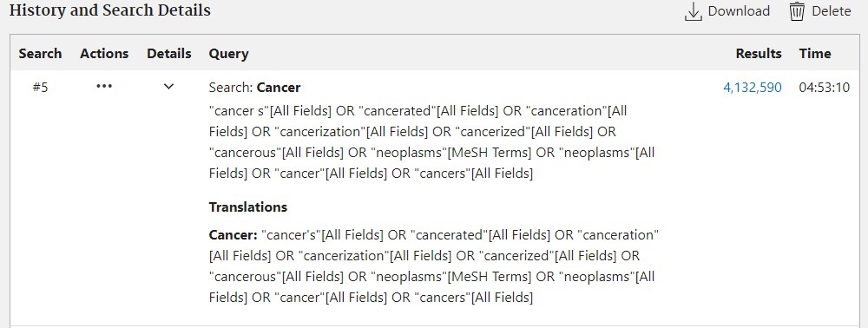Viewport: 868px width, 328px height.
Task: Click the translation text beginning with bold Cancer:
Action: [x=434, y=266]
